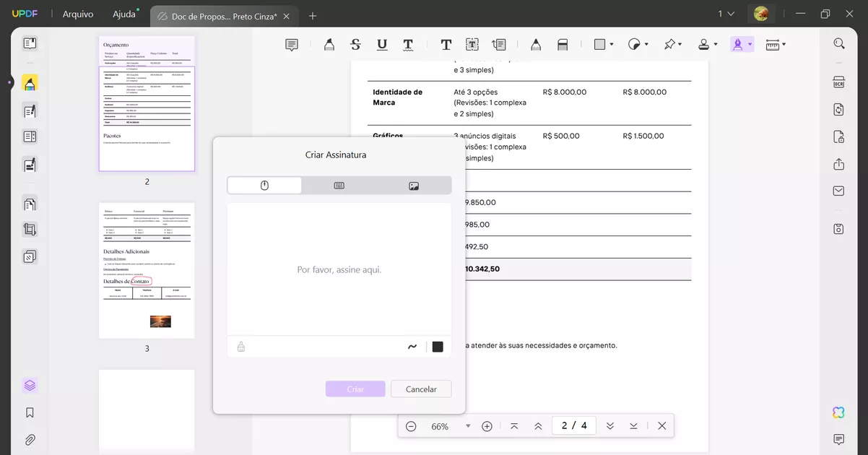Select the signature color swatch
Screen dimensions: 868x455
point(437,346)
